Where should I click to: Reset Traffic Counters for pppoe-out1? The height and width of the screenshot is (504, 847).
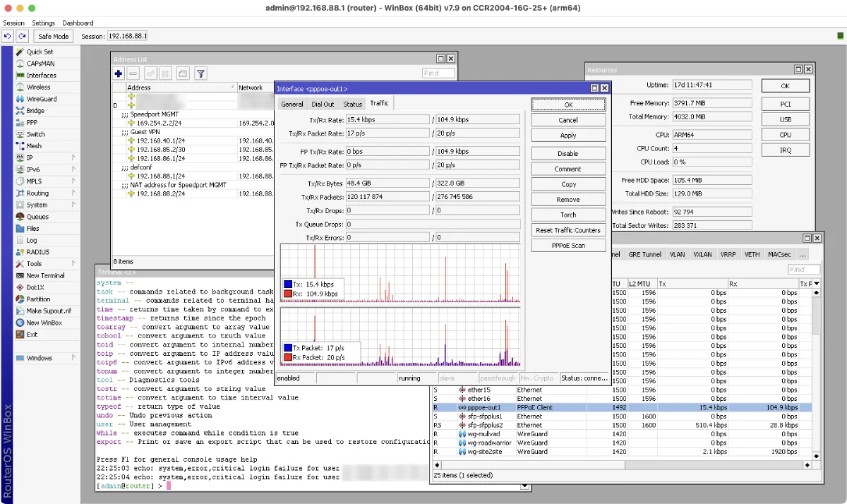568,230
